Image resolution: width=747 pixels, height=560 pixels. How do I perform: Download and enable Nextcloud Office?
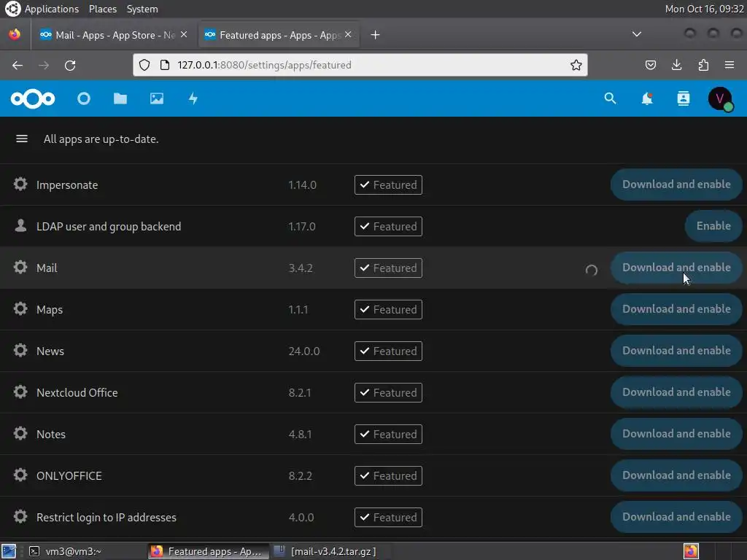[676, 392]
